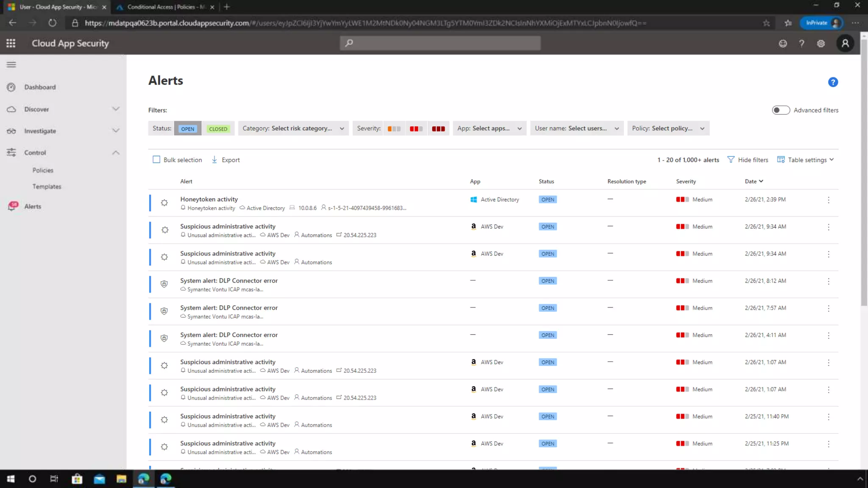
Task: Filter by medium severity swatch
Action: (x=416, y=129)
